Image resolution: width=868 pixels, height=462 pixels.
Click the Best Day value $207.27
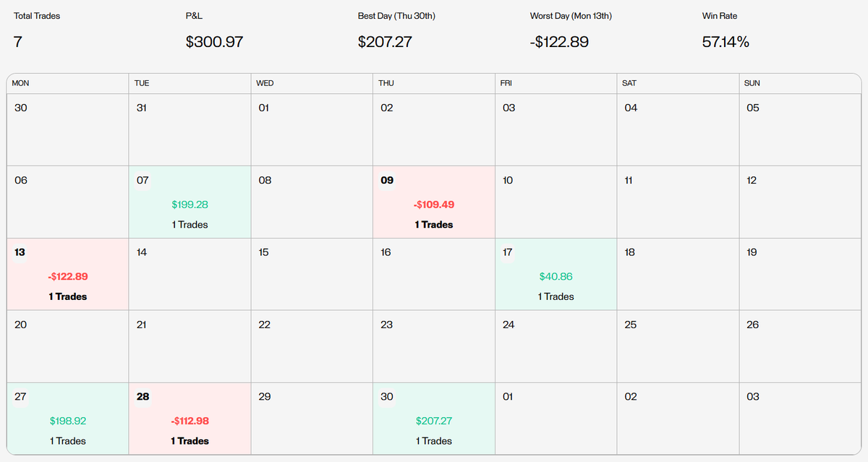point(385,42)
